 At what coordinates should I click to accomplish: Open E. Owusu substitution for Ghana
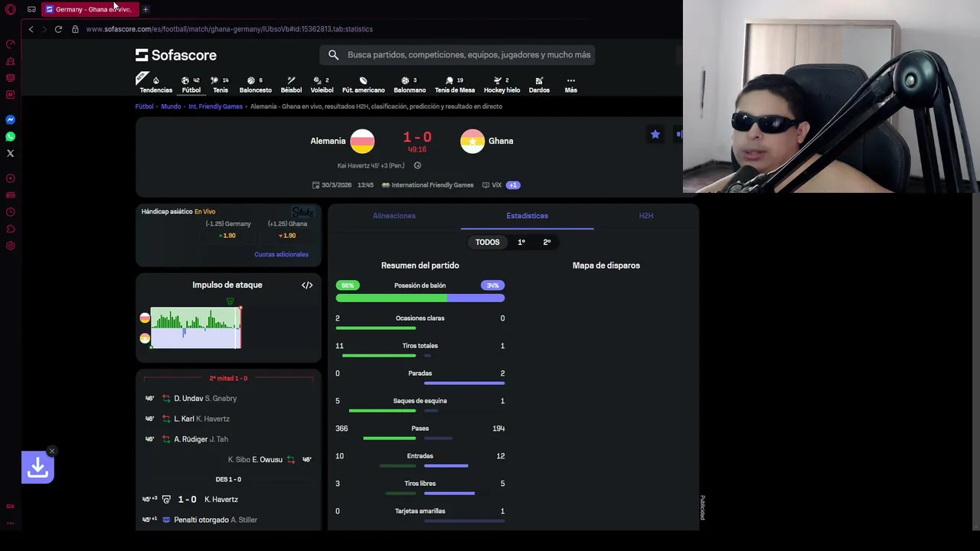tap(267, 459)
